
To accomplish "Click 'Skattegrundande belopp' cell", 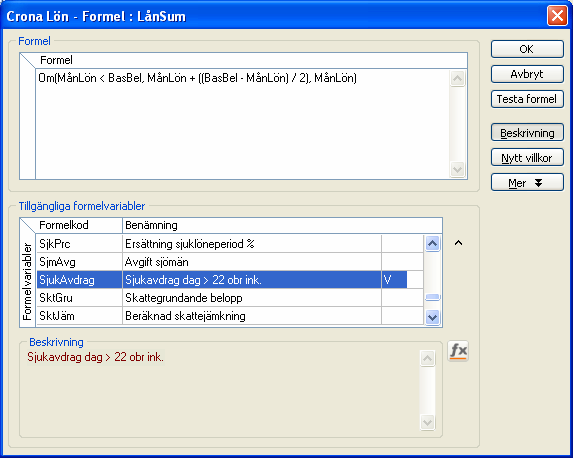I will 252,298.
